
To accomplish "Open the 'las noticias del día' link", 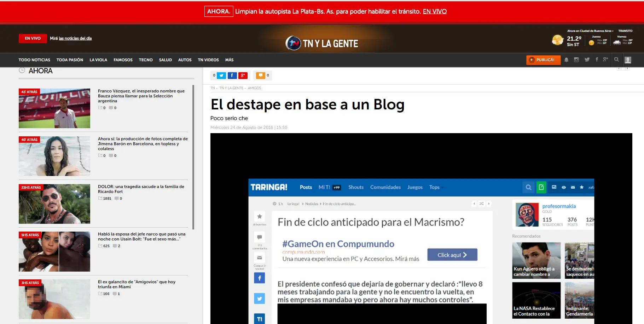I will tap(75, 38).
